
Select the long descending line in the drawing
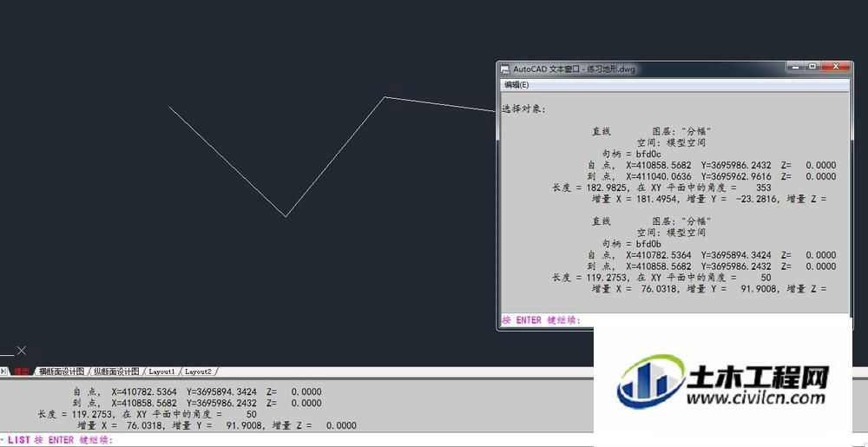click(x=227, y=161)
